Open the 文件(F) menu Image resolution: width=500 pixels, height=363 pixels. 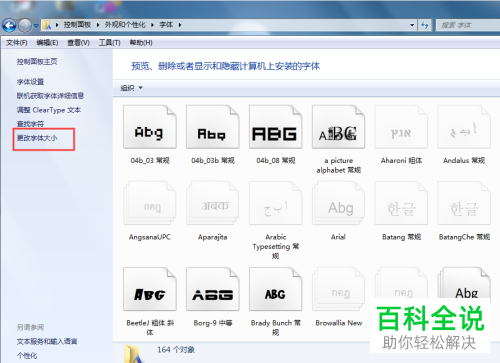tap(17, 43)
